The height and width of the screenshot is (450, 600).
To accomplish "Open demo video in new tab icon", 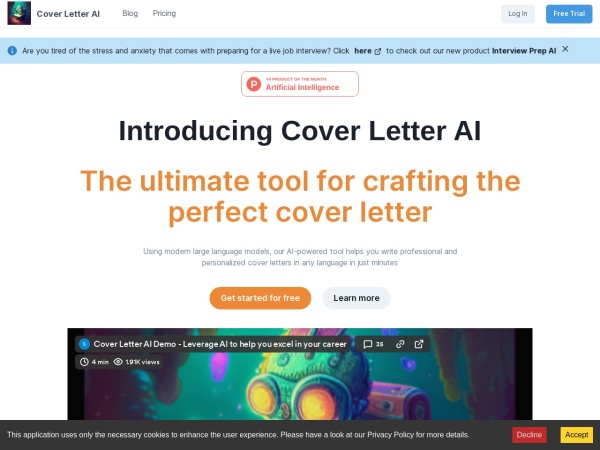I will click(419, 344).
